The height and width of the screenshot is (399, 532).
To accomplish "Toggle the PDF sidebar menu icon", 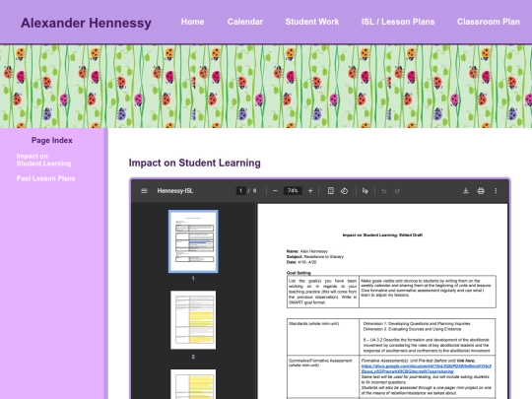I will [144, 191].
